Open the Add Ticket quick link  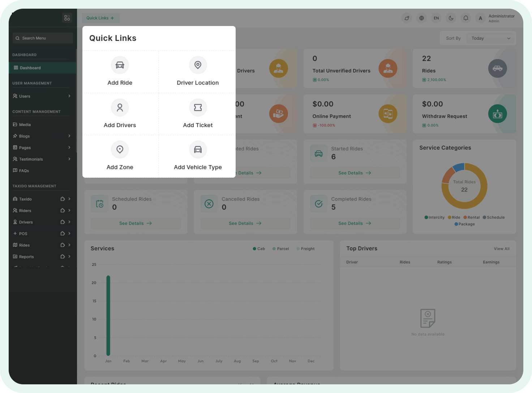pyautogui.click(x=198, y=114)
